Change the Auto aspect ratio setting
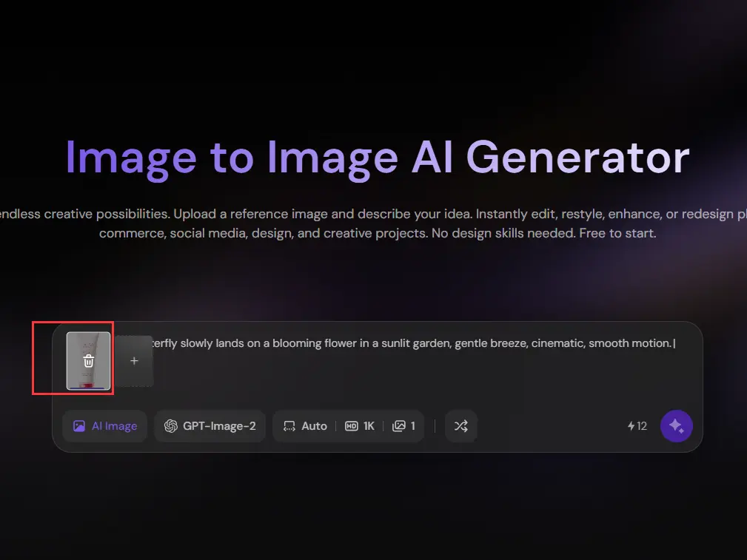The width and height of the screenshot is (747, 560). [305, 426]
